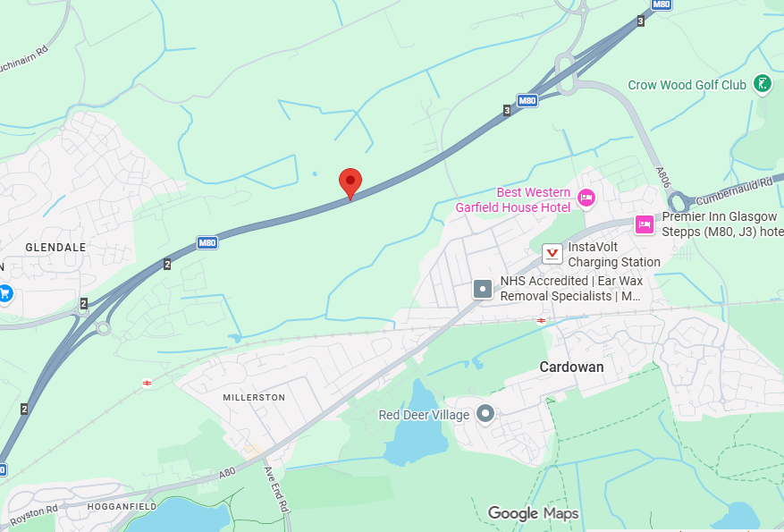Select the railway station icon near Millerston
The image size is (784, 532).
[x=147, y=383]
